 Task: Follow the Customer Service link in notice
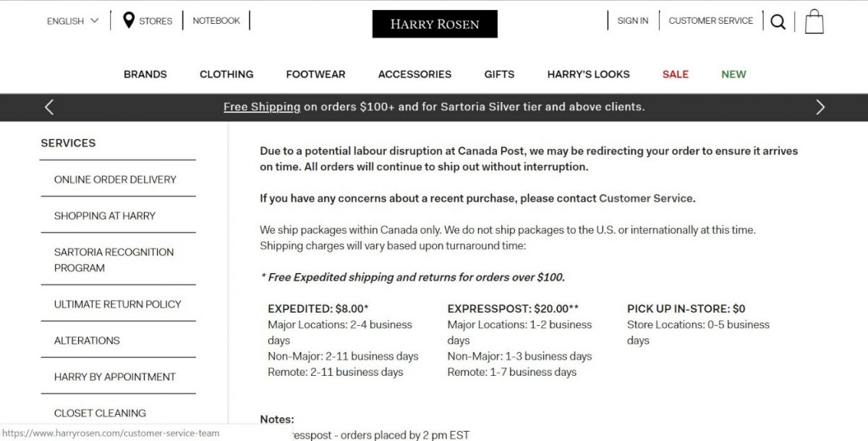(647, 198)
